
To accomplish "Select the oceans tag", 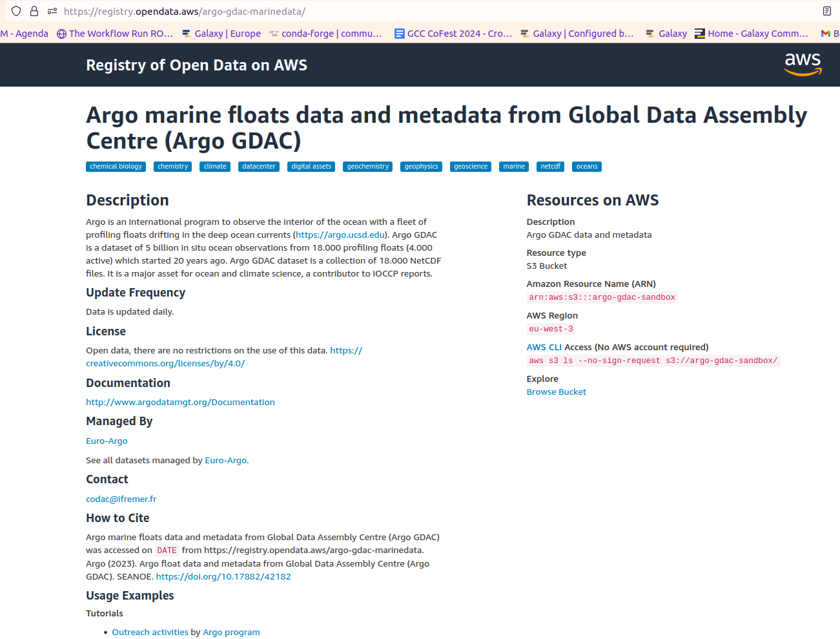I will click(587, 167).
